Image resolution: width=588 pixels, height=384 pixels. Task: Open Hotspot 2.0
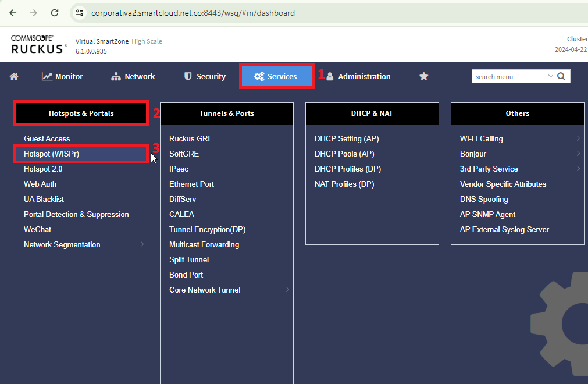(43, 169)
